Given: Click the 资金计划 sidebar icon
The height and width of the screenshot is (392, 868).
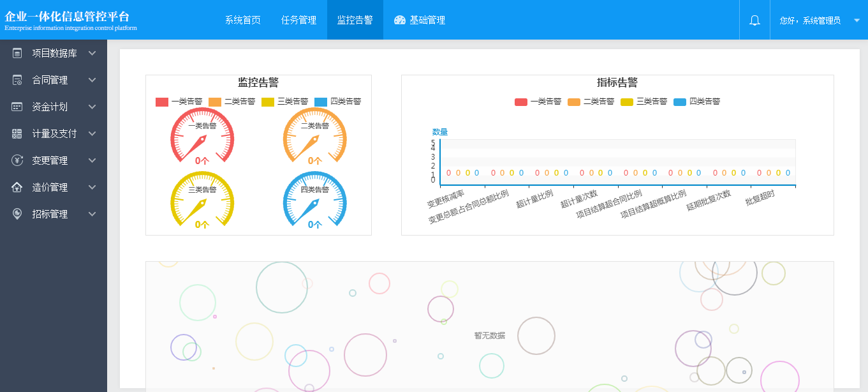Looking at the screenshot, I should coord(17,107).
